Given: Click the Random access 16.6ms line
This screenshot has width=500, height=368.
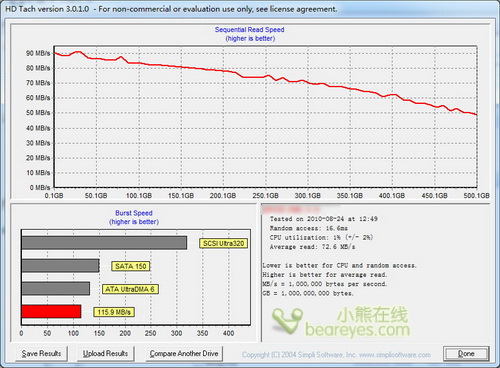Looking at the screenshot, I should (309, 228).
